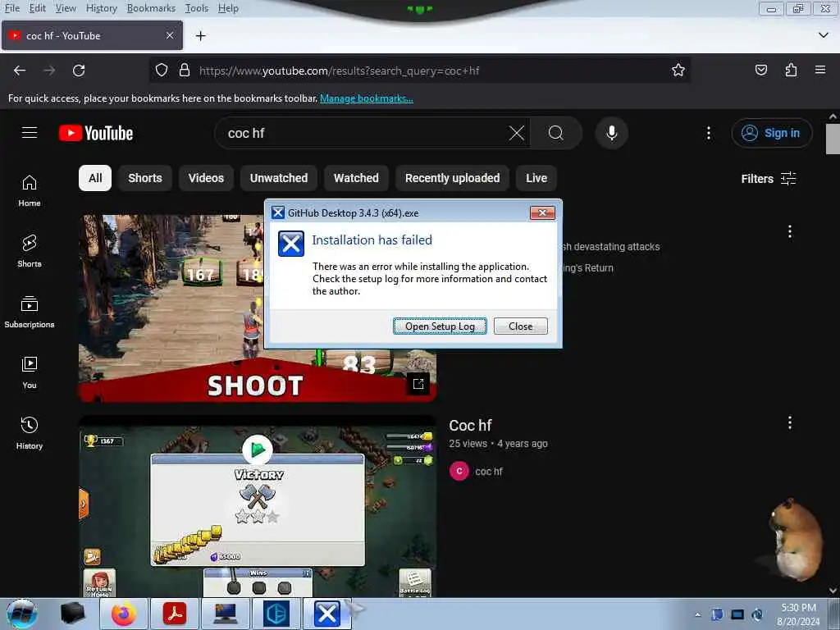
Task: Click the Firefox taskbar icon
Action: (124, 614)
